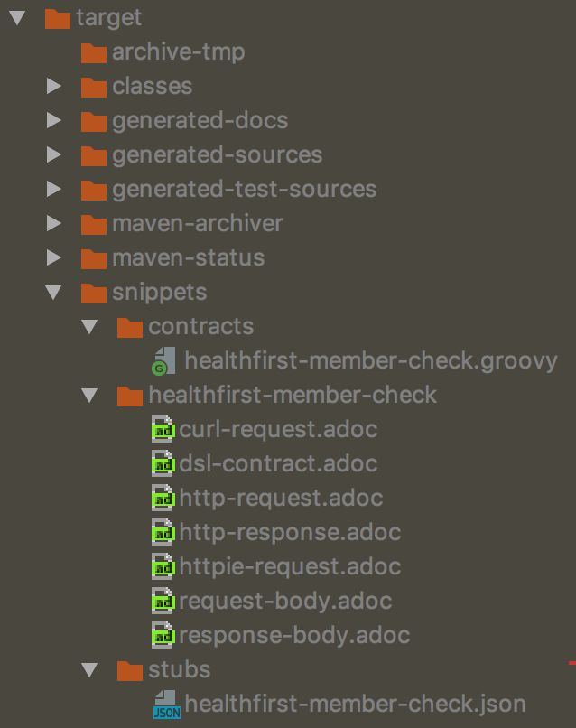
Task: Collapse the healthfirst-member-check folder
Action: coord(89,396)
